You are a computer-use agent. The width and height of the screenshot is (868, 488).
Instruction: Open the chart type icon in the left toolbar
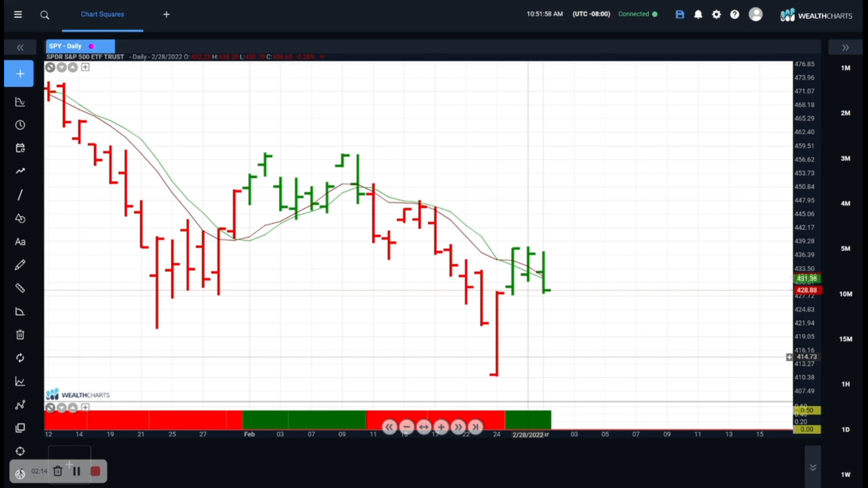pos(20,102)
